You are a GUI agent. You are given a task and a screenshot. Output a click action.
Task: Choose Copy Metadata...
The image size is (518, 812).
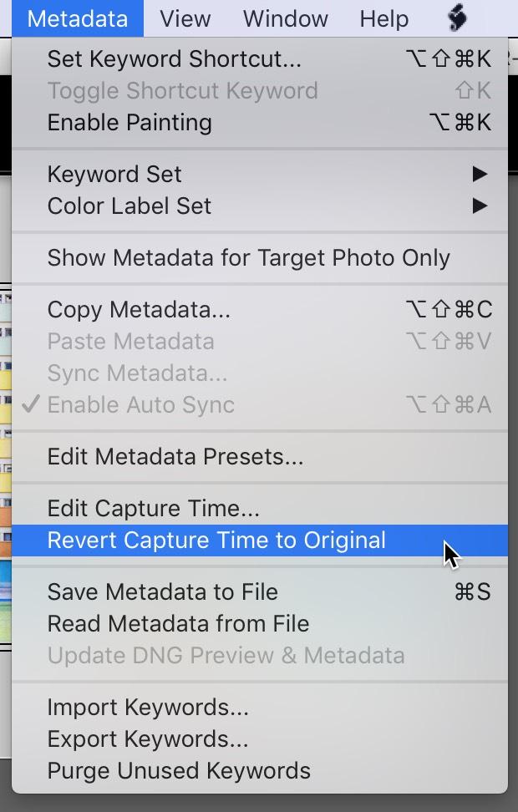pos(260,310)
